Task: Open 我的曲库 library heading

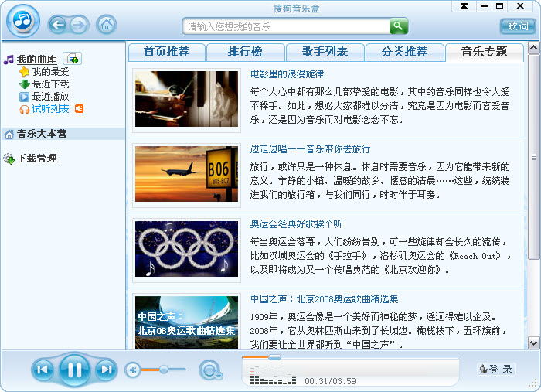Action: tap(37, 60)
